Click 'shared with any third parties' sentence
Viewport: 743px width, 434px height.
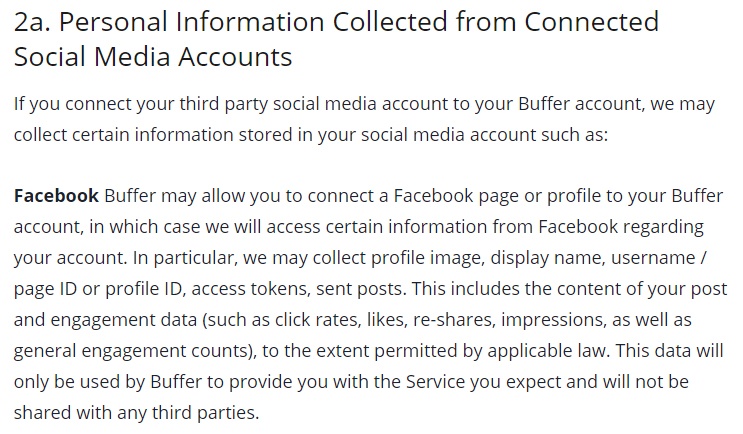click(136, 413)
